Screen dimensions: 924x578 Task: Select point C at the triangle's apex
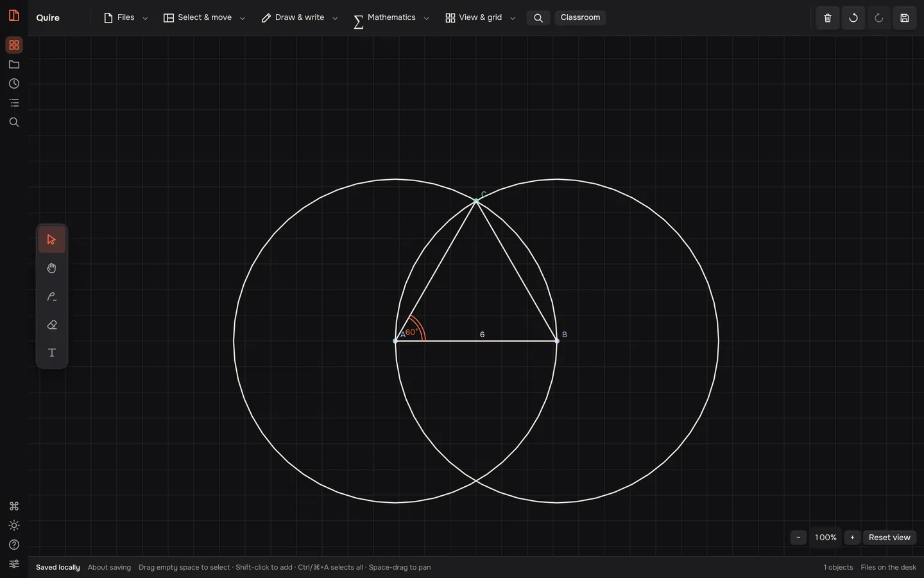(x=476, y=201)
